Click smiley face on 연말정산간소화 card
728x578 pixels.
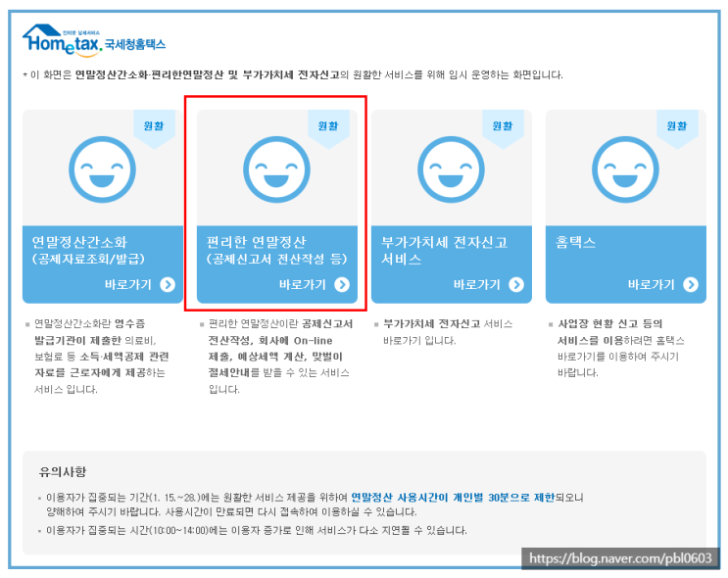point(102,169)
